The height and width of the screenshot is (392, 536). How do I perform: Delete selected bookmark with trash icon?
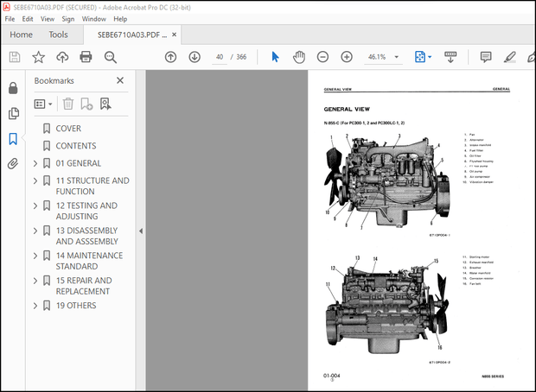tap(68, 104)
